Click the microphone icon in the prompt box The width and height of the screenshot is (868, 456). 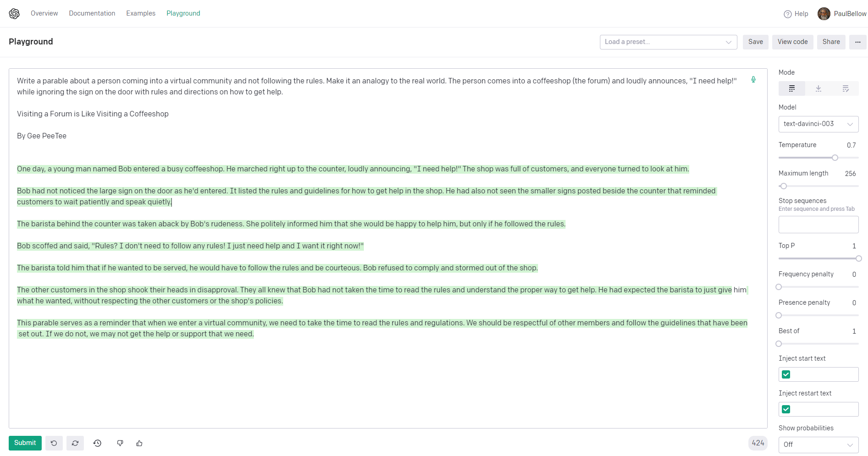(x=753, y=80)
